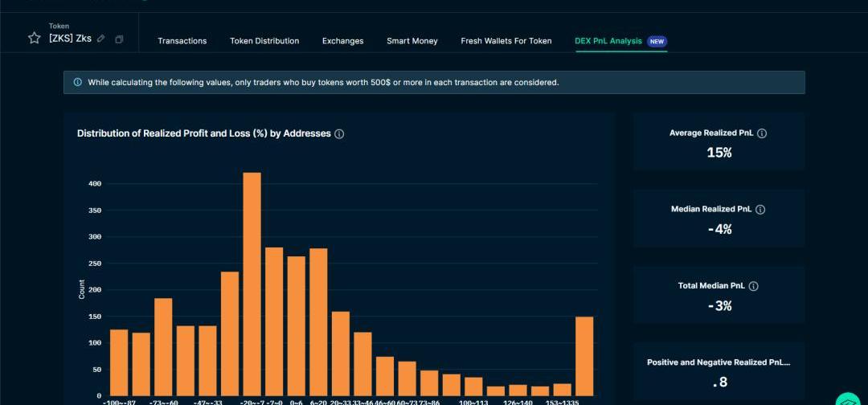Copy the ZKS token address
Image resolution: width=868 pixels, height=405 pixels.
click(x=119, y=39)
